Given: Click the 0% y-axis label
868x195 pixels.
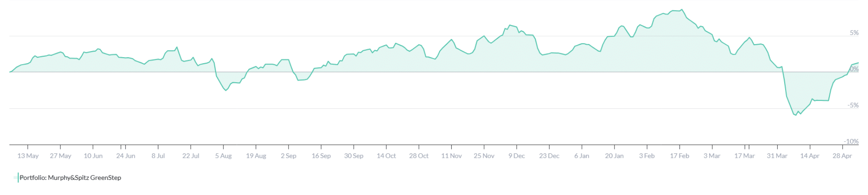Looking at the screenshot, I should 854,69.
